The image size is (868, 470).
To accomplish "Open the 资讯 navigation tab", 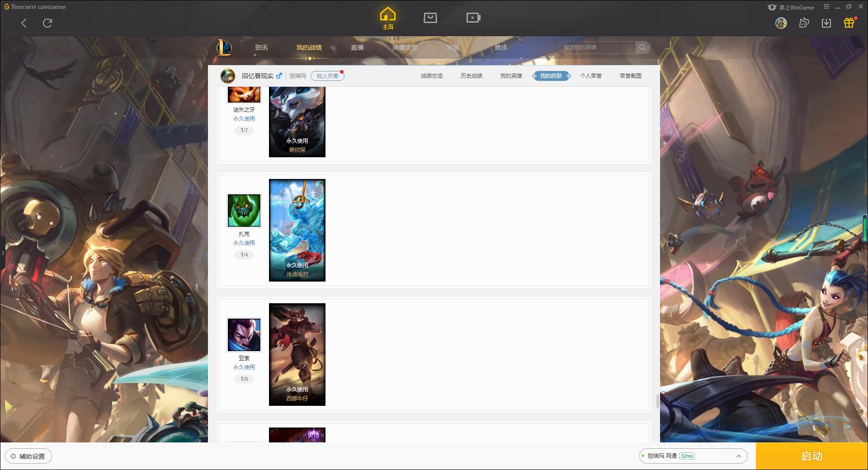I will pos(261,47).
